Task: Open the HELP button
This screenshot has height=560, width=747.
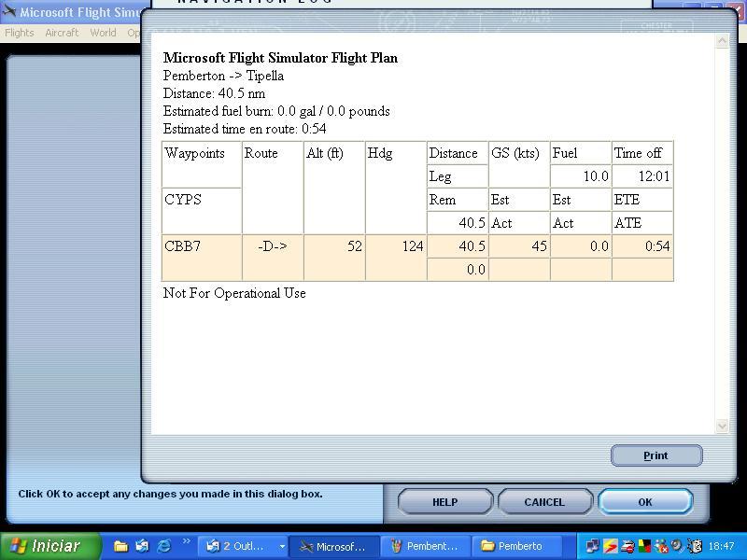Action: pyautogui.click(x=444, y=502)
